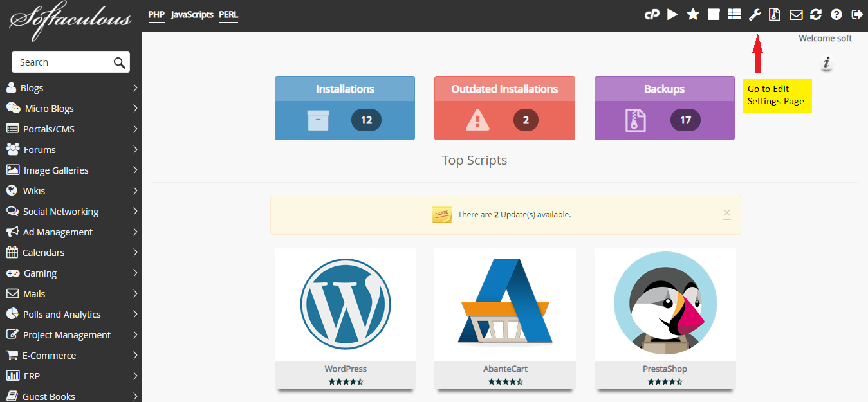Click the Mails envelope icon in sidebar
The width and height of the screenshot is (868, 402).
pyautogui.click(x=12, y=293)
